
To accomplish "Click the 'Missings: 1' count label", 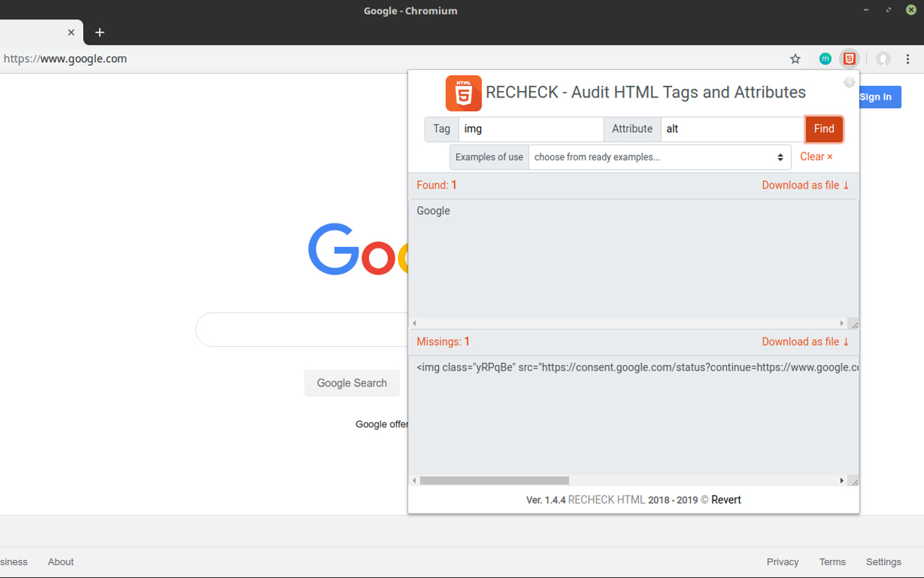I will (x=443, y=342).
